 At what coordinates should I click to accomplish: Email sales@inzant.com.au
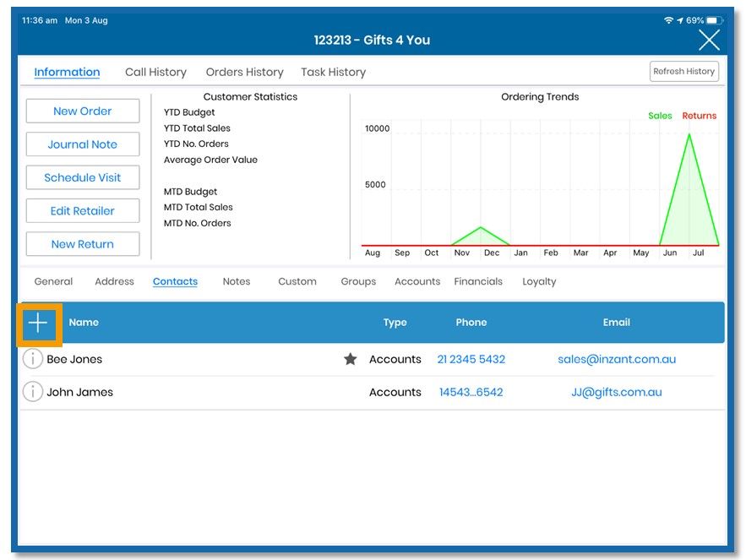[x=617, y=359]
